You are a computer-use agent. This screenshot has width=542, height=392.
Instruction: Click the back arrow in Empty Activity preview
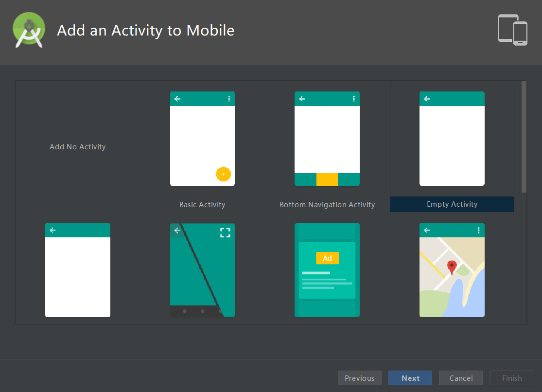click(427, 99)
